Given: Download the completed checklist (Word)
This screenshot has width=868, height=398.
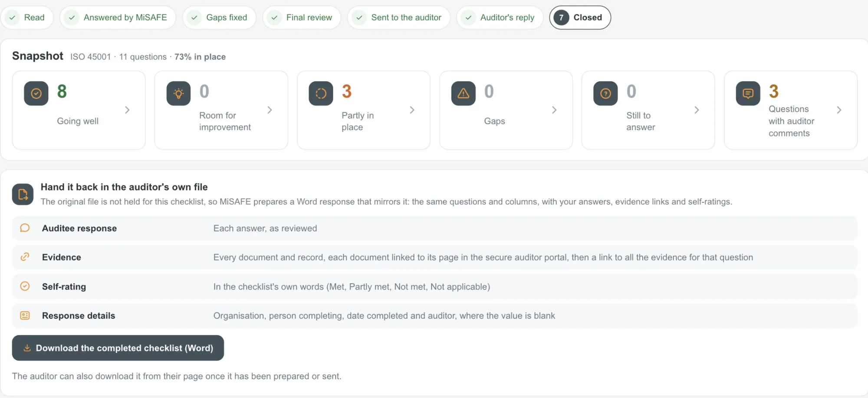Looking at the screenshot, I should coord(118,348).
